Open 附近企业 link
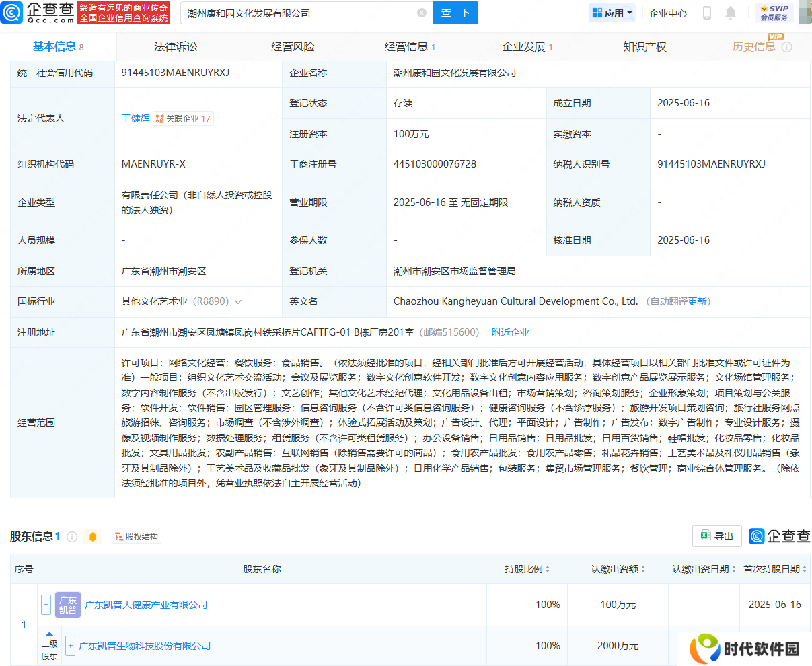Screen dimensions: 812x666 (x=510, y=332)
